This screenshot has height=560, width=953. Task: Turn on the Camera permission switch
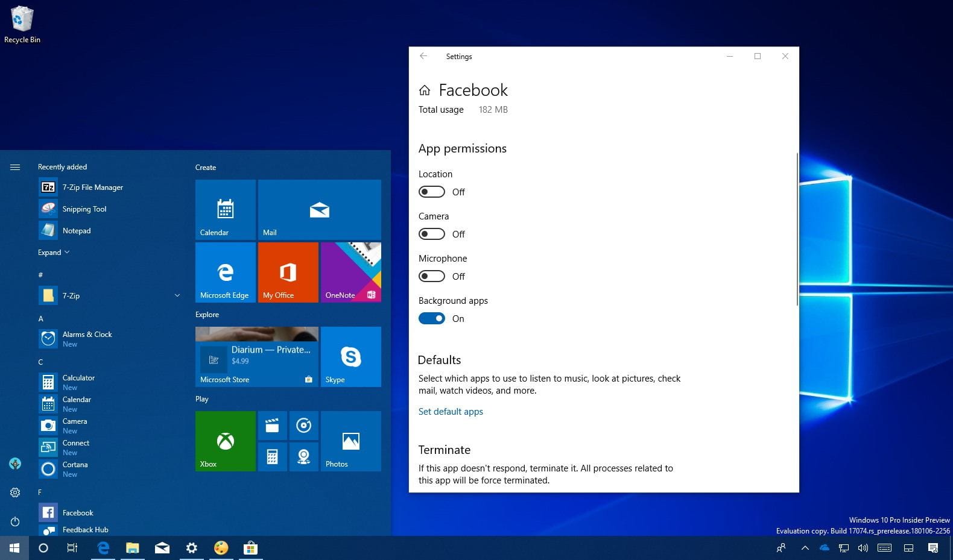432,234
